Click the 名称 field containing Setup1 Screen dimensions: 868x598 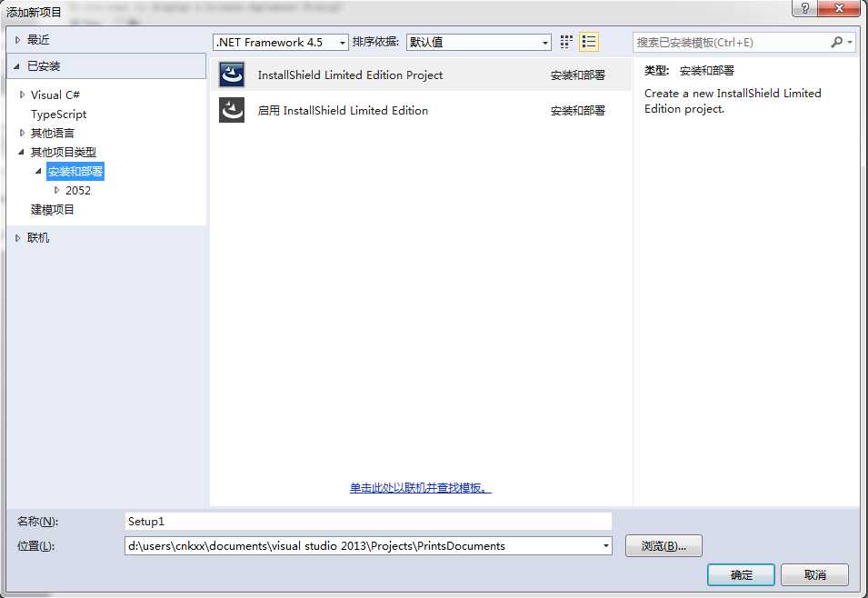point(368,522)
